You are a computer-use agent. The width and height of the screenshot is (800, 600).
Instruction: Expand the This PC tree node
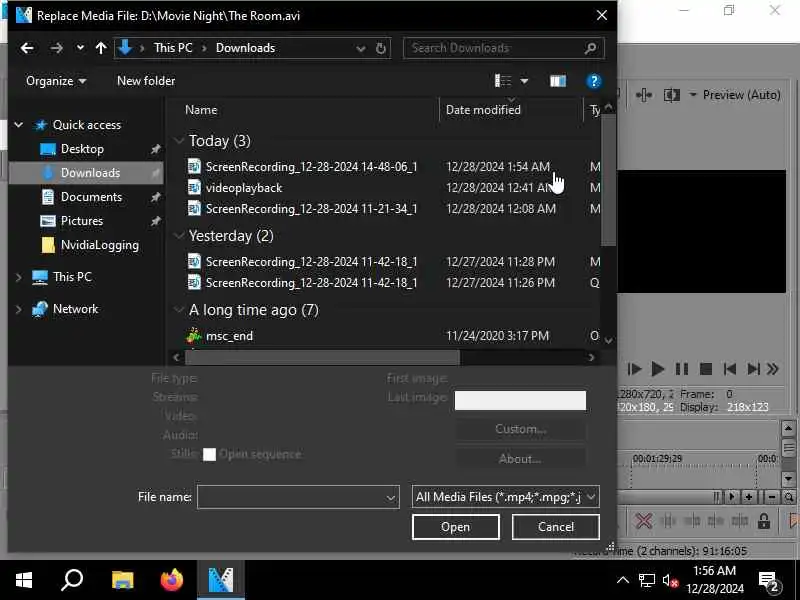pyautogui.click(x=19, y=277)
